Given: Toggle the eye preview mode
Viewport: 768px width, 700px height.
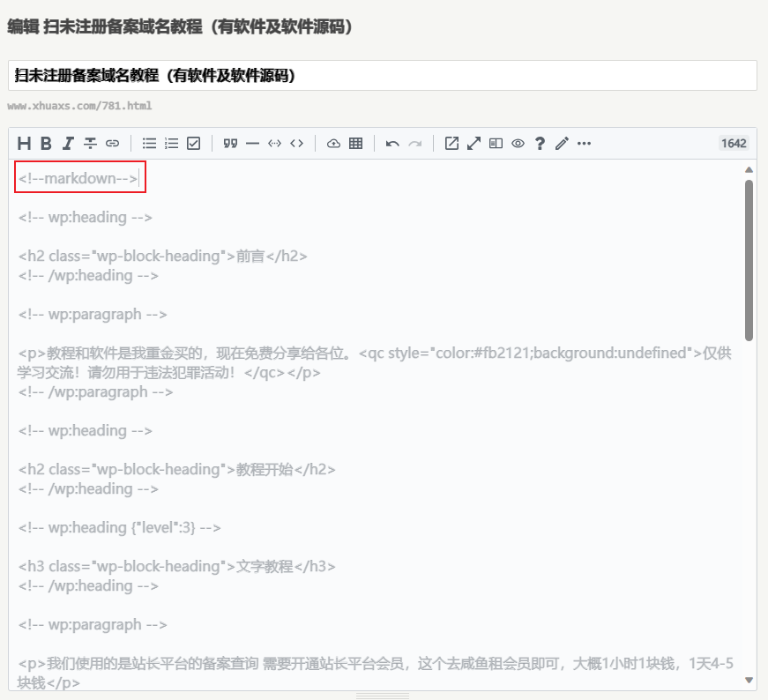Looking at the screenshot, I should click(x=518, y=143).
